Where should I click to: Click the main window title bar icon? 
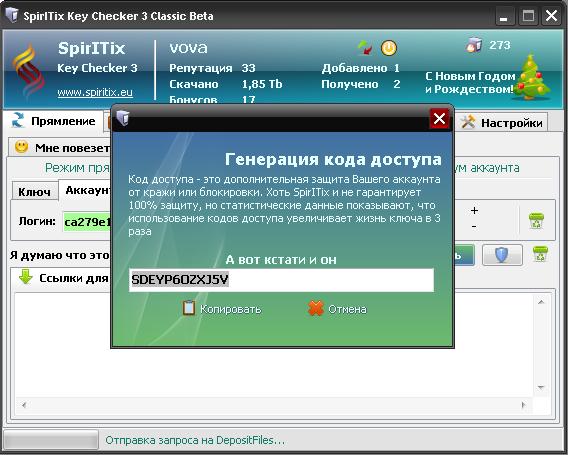coord(12,15)
